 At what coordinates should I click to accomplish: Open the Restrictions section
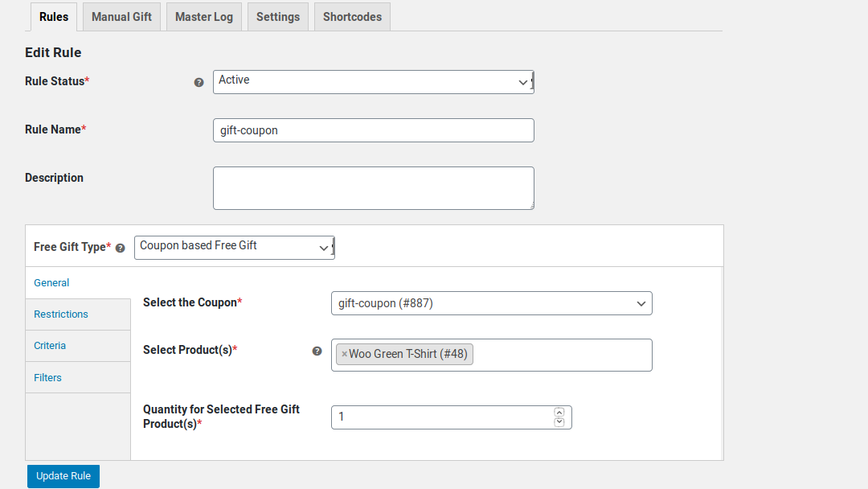click(61, 314)
